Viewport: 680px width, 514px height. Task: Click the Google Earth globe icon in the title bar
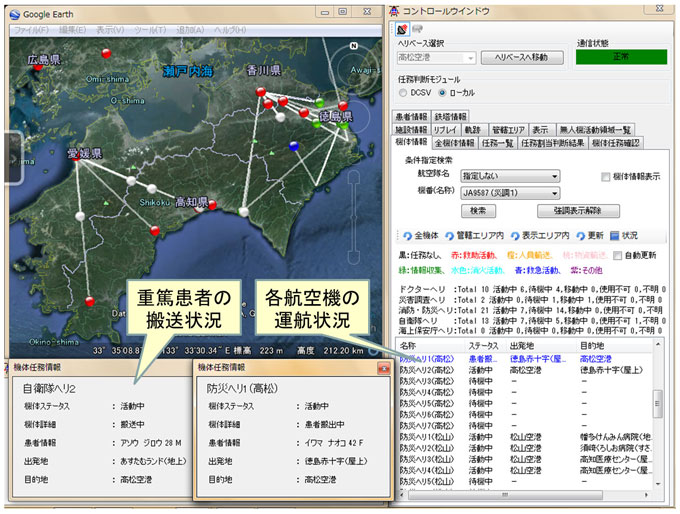15,14
